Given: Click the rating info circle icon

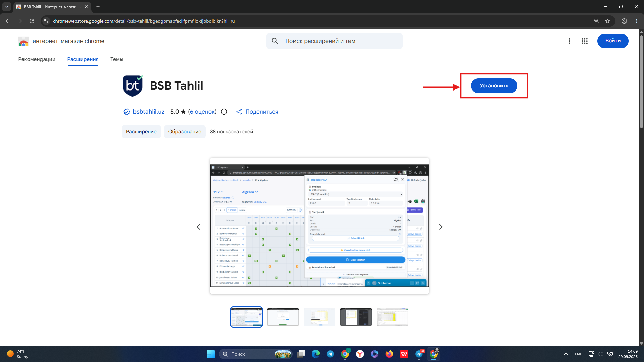Looking at the screenshot, I should [x=224, y=112].
